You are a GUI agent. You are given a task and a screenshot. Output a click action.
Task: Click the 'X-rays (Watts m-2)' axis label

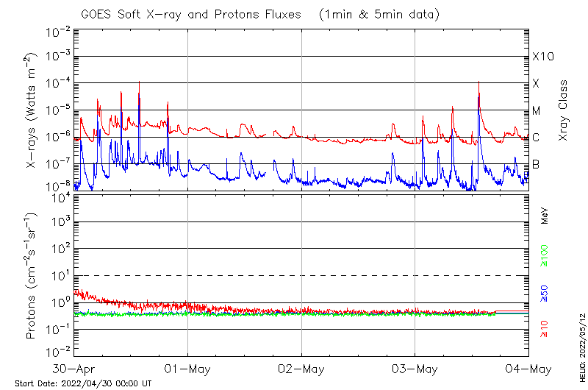[32, 110]
